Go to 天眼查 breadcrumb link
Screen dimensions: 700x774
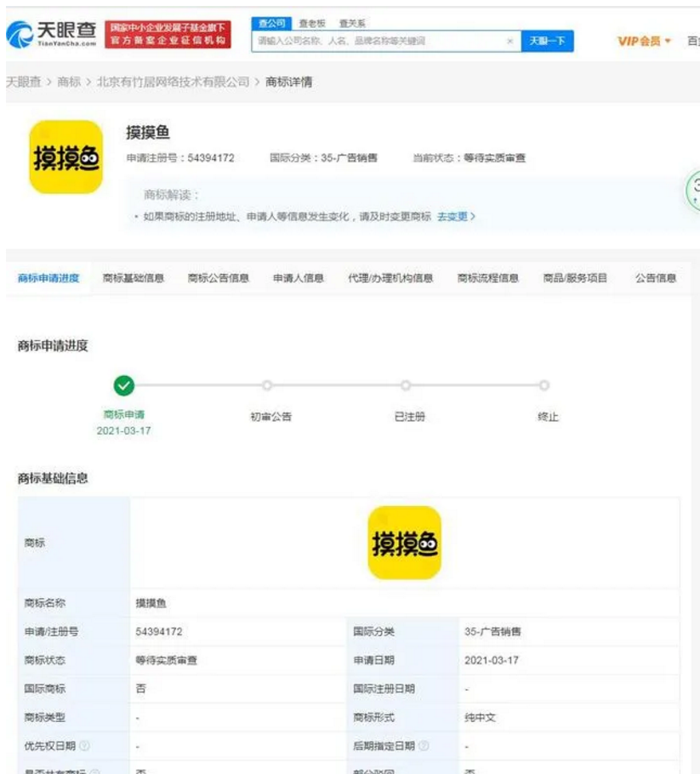24,82
